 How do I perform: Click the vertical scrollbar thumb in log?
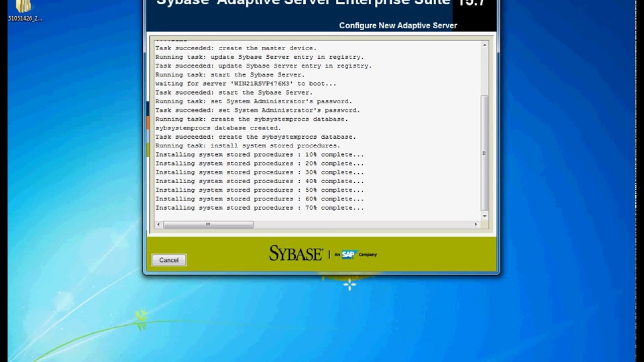click(x=485, y=153)
